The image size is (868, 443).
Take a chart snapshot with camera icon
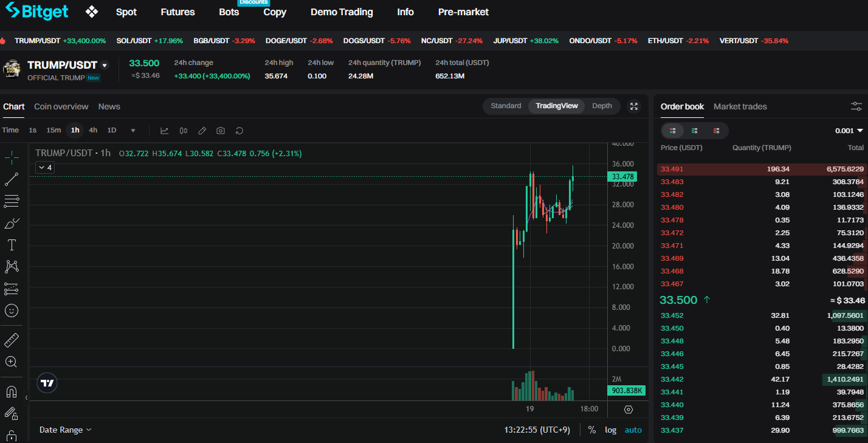221,131
